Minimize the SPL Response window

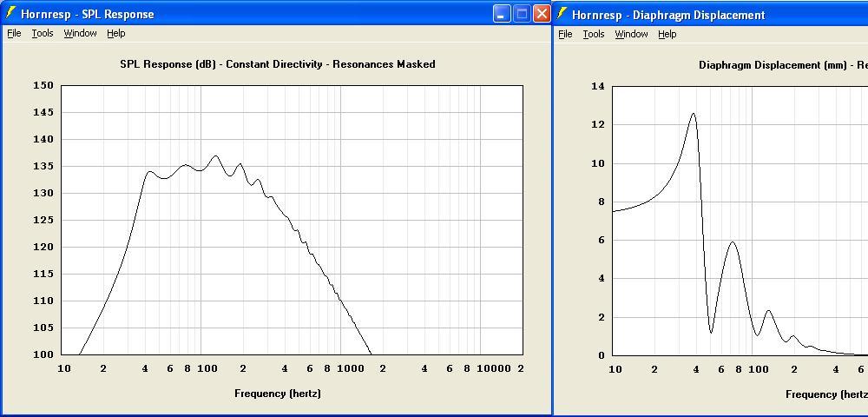pyautogui.click(x=502, y=14)
